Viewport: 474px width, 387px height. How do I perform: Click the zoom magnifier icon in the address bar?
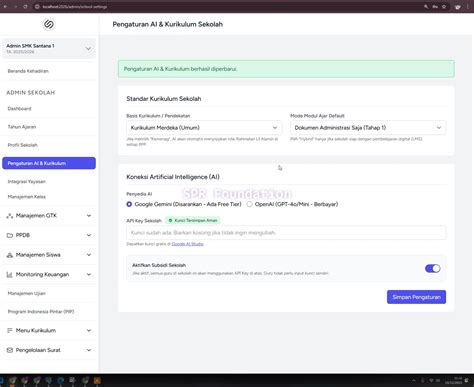426,6
